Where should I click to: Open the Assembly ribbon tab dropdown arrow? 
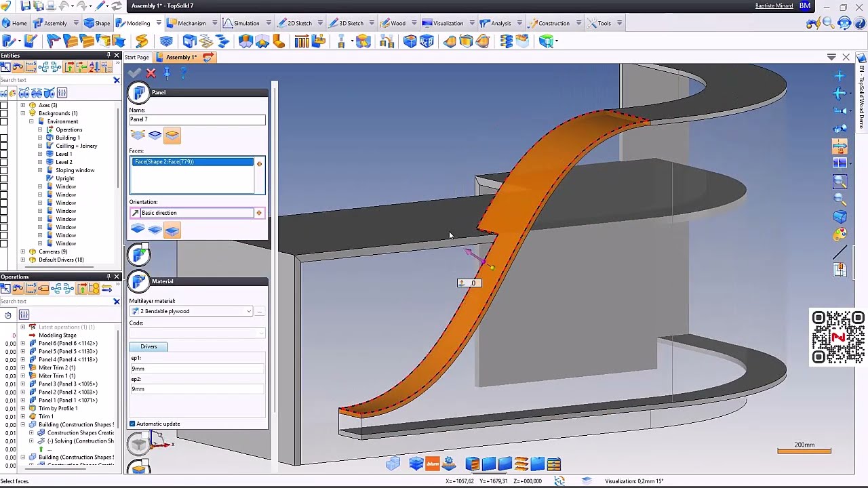75,23
